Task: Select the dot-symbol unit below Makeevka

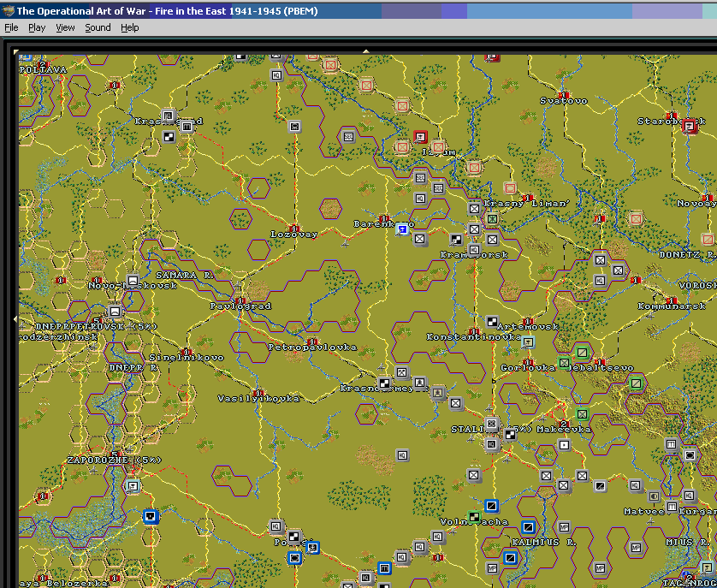Action: (564, 445)
